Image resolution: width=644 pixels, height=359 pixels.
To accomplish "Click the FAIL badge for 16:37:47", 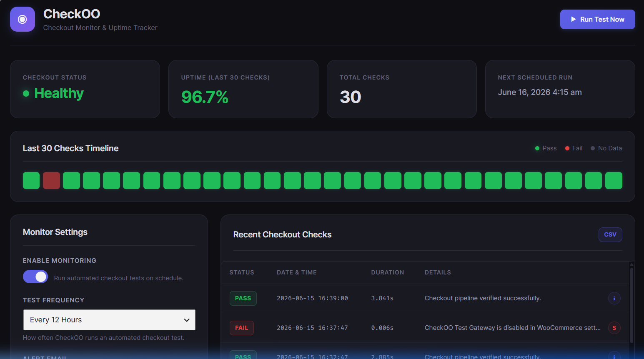I will pos(242,328).
